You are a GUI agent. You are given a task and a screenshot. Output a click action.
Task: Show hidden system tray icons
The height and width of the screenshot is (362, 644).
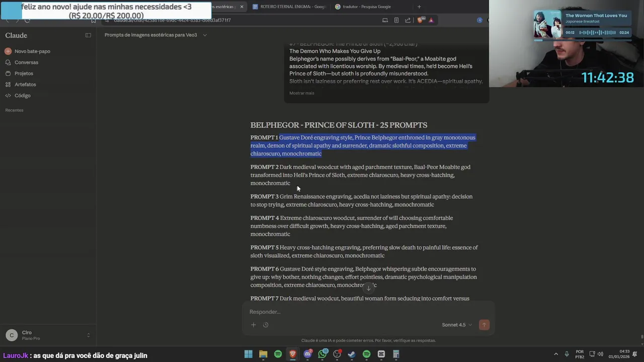[x=556, y=354]
